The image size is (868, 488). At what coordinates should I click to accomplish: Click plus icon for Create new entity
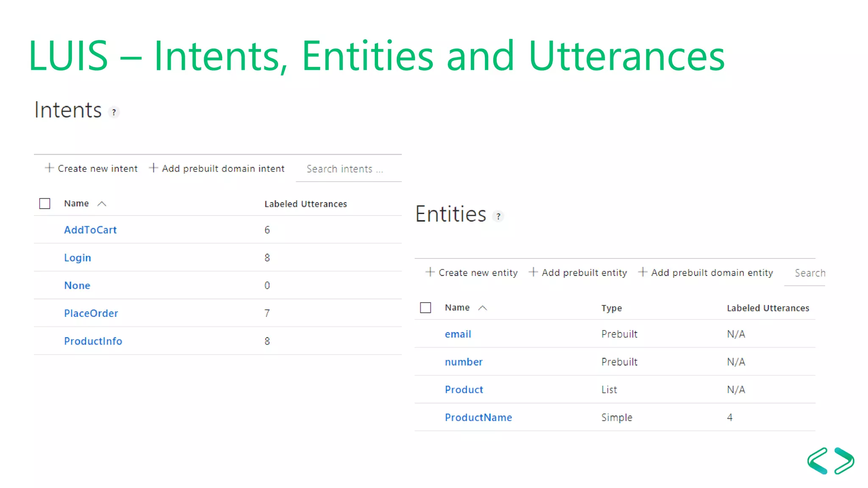coord(430,272)
